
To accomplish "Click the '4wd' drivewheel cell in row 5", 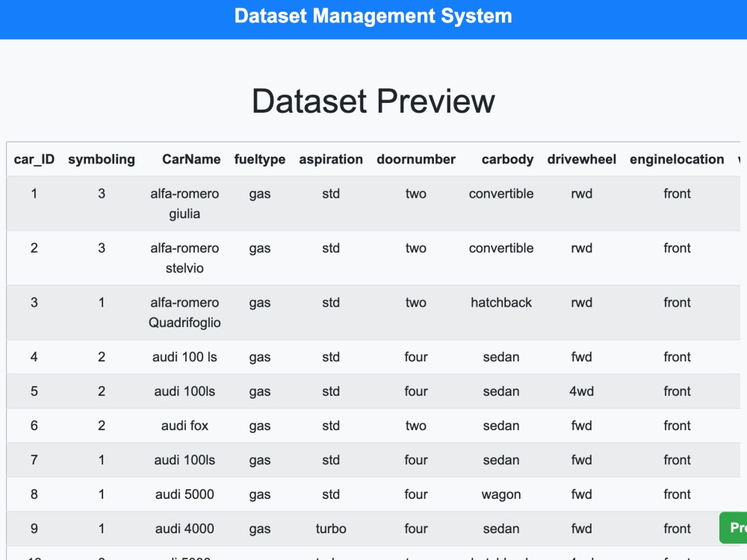I will [582, 391].
